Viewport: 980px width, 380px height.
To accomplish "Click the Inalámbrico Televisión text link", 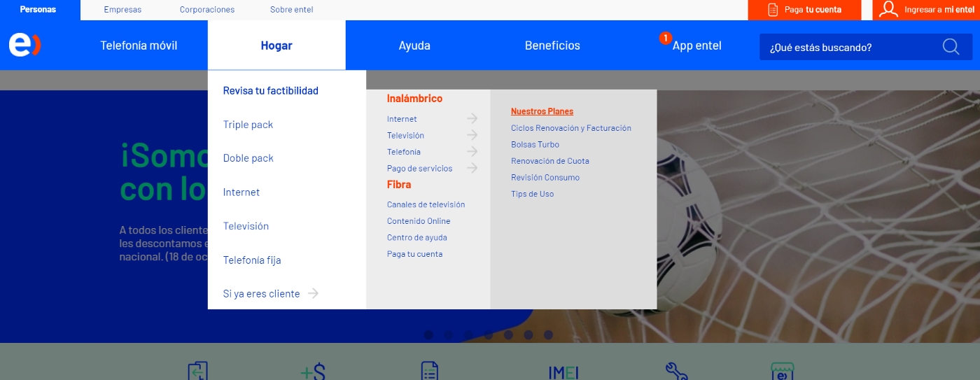I will coord(405,135).
